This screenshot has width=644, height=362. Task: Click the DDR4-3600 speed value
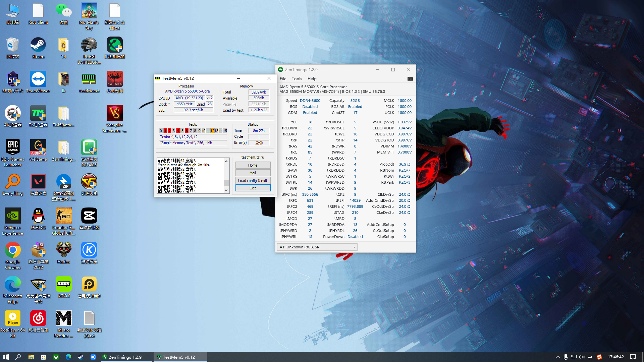[x=310, y=101]
